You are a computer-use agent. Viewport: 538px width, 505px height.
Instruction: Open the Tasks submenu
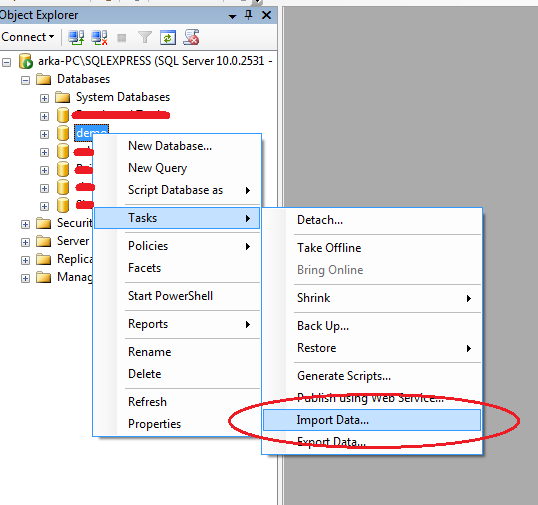tap(177, 218)
